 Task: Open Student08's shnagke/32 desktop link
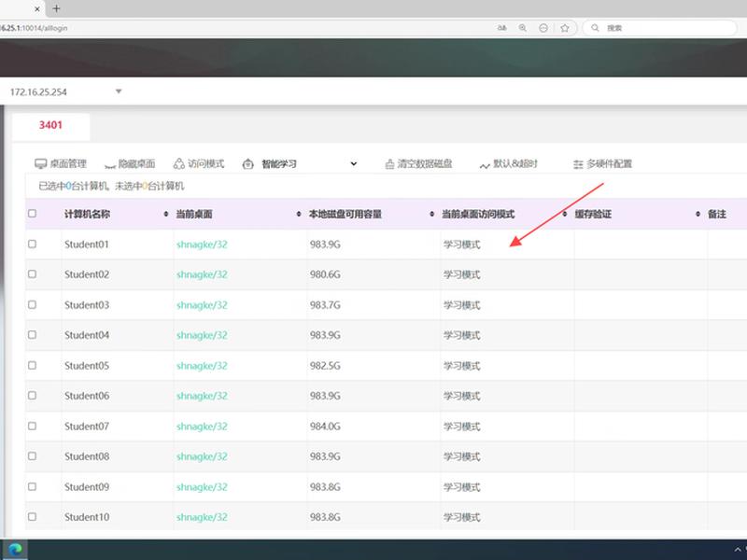point(202,456)
